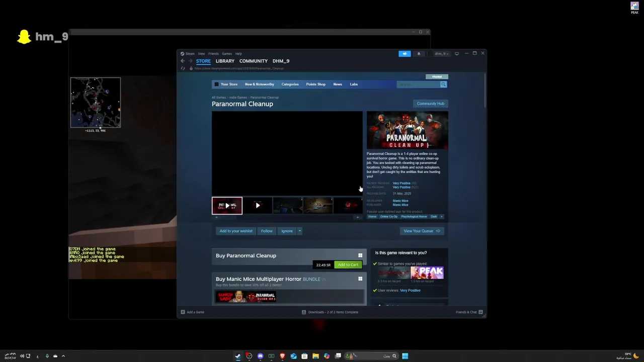Click the Wishlist button above search
Screen dimensions: 644x362
point(437,76)
